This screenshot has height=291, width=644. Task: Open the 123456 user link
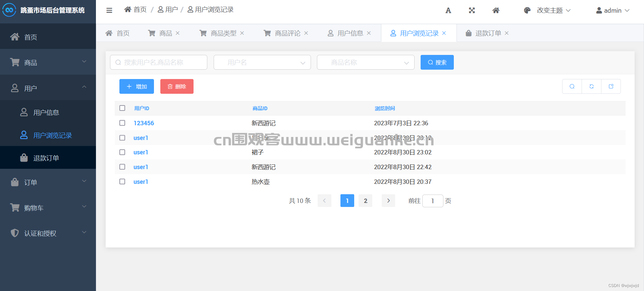(x=144, y=123)
